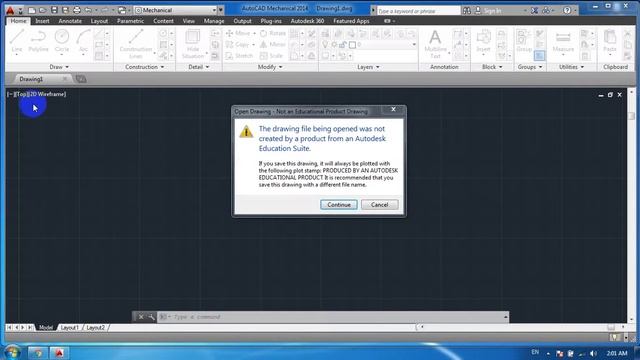The image size is (640, 360).
Task: Switch to the Layout2 tab
Action: click(96, 327)
